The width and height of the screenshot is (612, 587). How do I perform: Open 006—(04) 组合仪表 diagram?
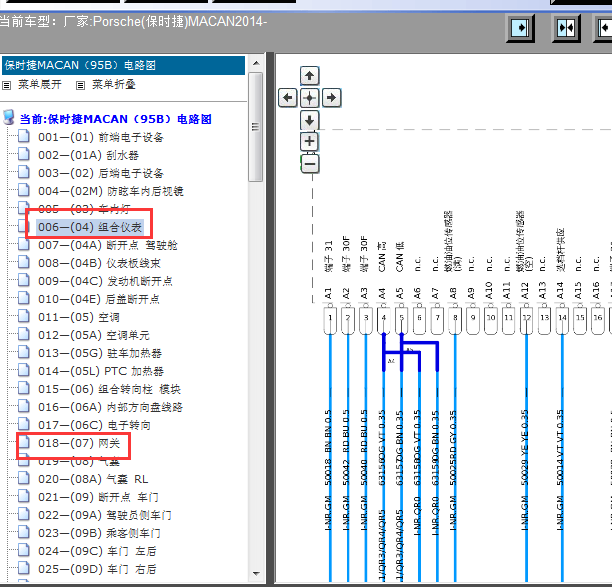click(90, 227)
